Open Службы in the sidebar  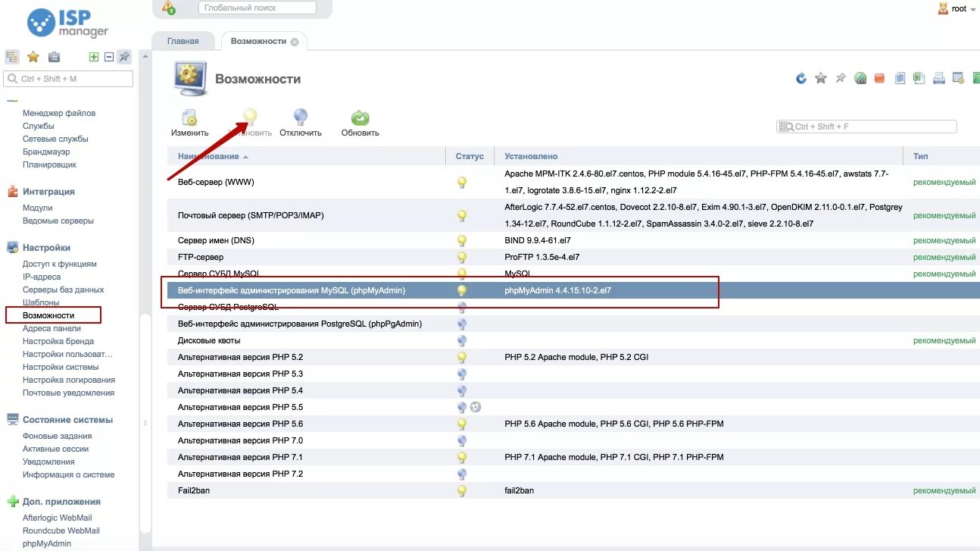pyautogui.click(x=39, y=126)
